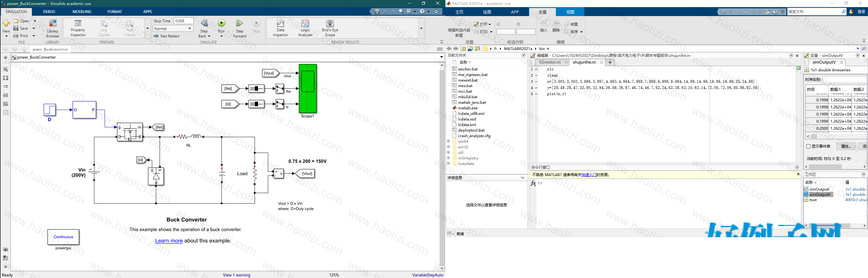Screen dimensions: 868x278
Task: Click 属性... button in variable panel
Action: (x=846, y=146)
